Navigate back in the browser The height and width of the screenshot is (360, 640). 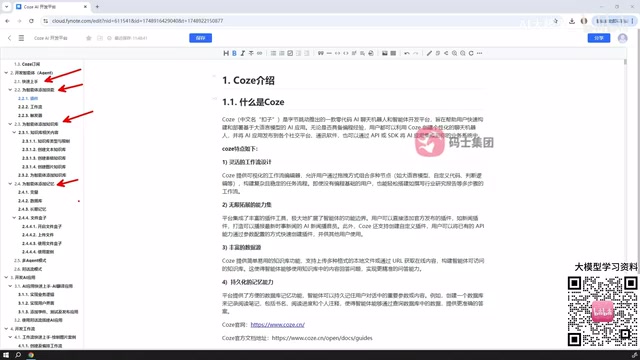[7, 21]
